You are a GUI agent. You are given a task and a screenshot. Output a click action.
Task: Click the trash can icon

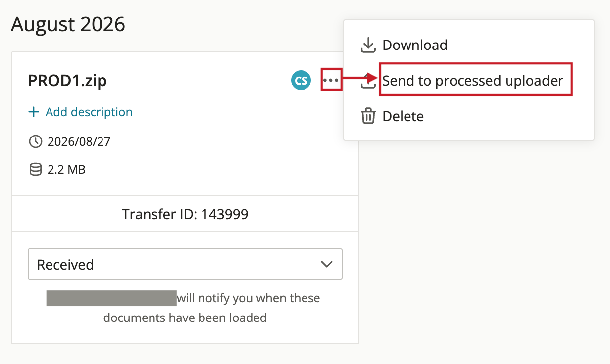[368, 117]
